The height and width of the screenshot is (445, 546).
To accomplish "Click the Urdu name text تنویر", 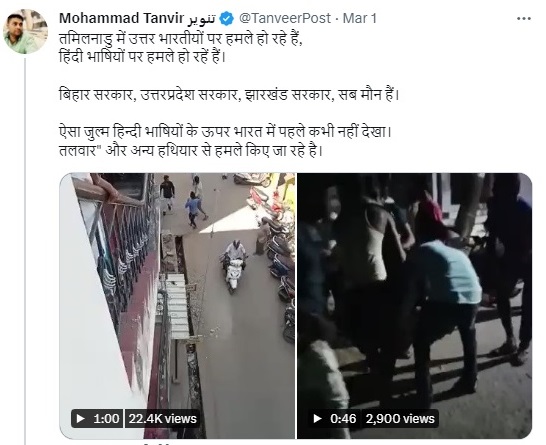I will pyautogui.click(x=202, y=18).
